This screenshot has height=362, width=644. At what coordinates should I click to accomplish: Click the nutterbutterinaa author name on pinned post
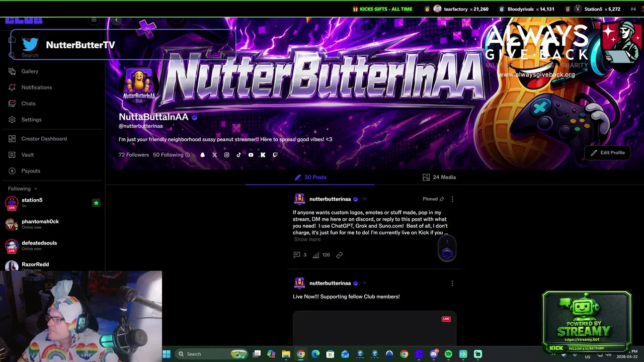(x=330, y=199)
